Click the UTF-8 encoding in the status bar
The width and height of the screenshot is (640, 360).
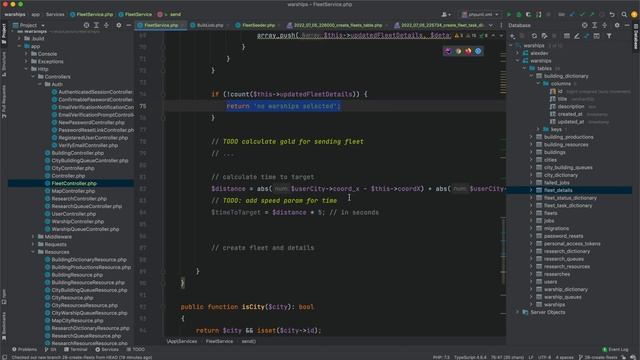tap(544, 357)
